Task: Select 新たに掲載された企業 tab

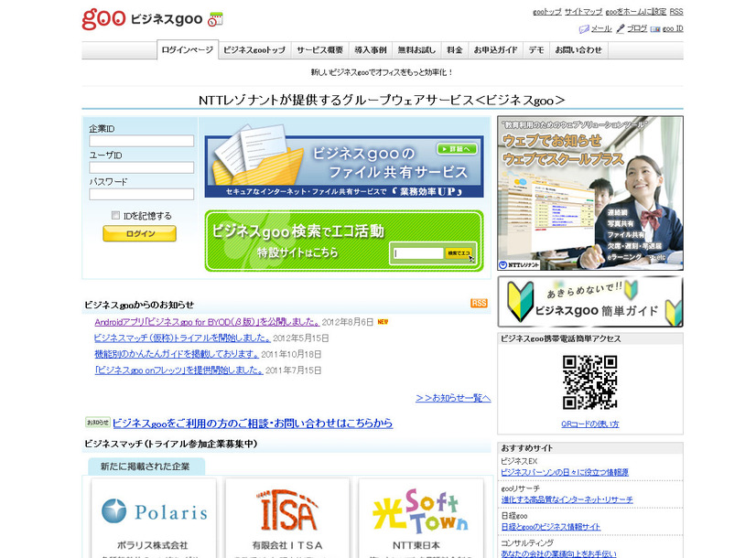Action: point(146,467)
